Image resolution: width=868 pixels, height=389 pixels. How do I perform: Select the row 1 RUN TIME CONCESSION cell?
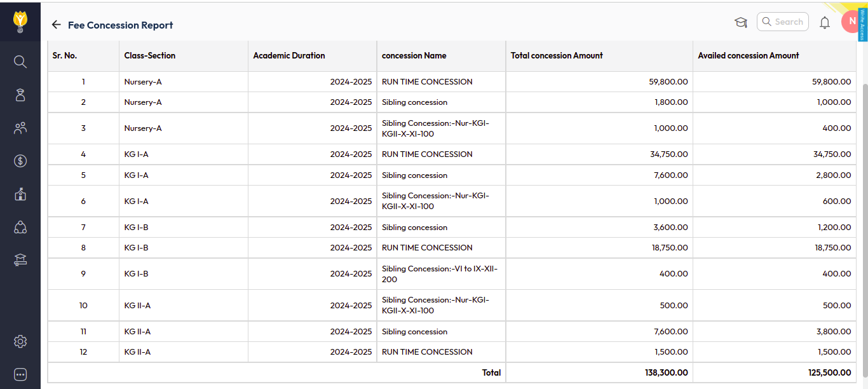[x=427, y=82]
